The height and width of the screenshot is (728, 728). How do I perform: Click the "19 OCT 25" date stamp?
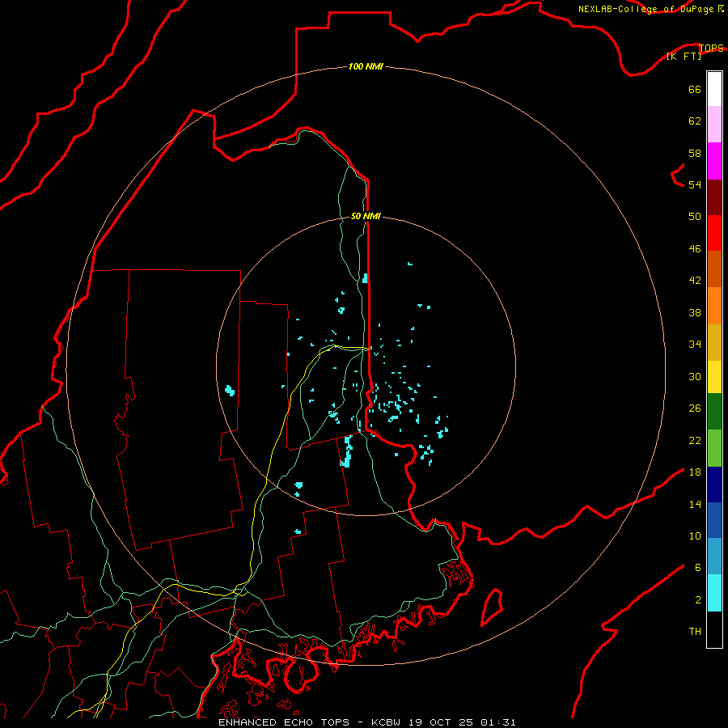coord(441,722)
